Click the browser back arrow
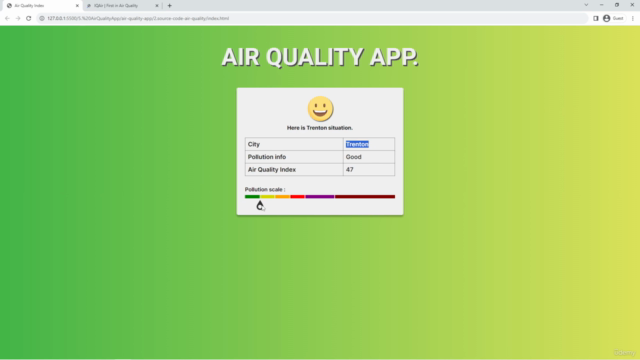 (7, 18)
